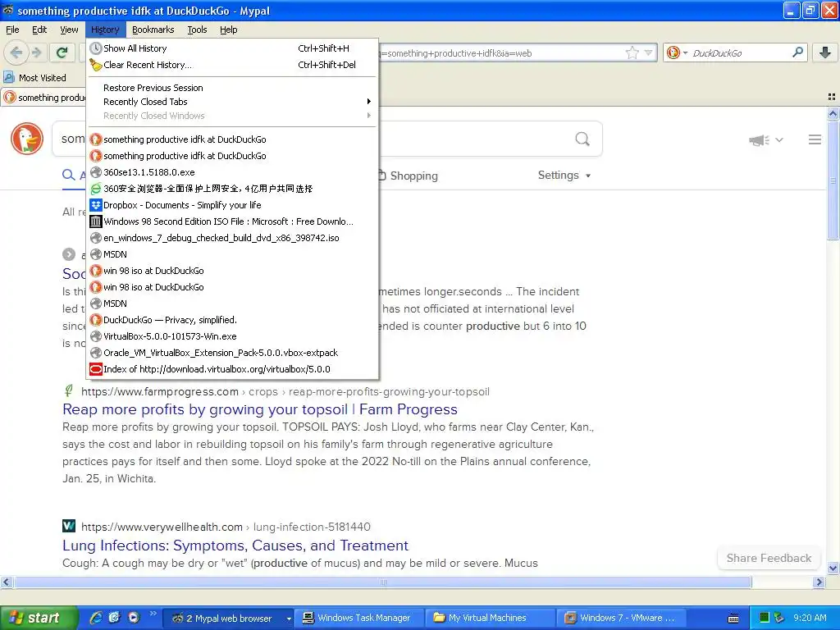Viewport: 840px width, 630px height.
Task: Open DuckDuckGo — Privacy, simplified history entry
Action: coord(232,320)
